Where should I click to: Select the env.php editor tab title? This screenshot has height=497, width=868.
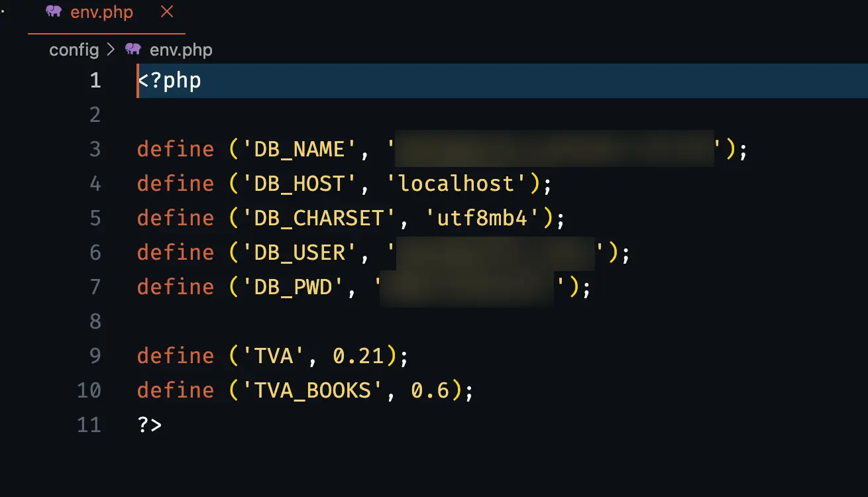101,12
